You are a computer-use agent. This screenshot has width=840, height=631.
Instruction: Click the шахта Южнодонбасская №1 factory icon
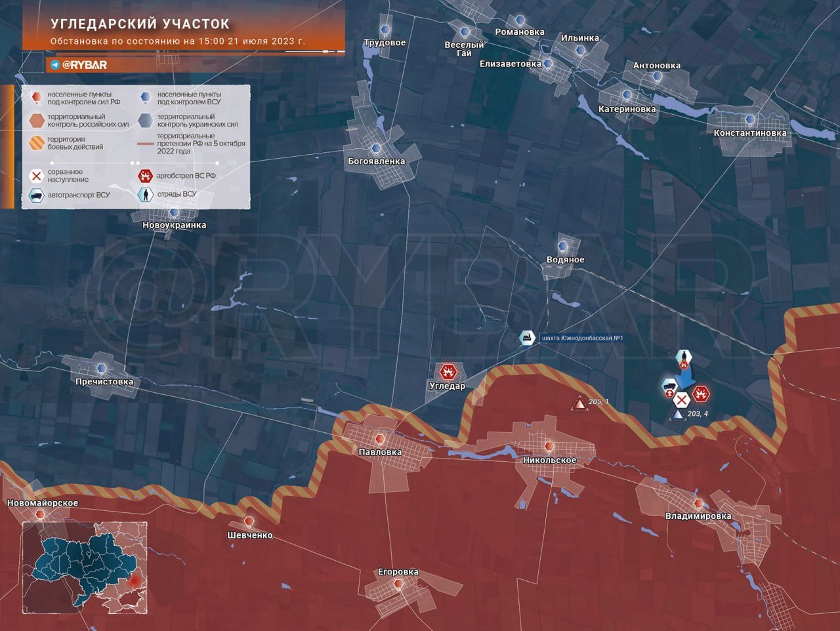[x=526, y=338]
